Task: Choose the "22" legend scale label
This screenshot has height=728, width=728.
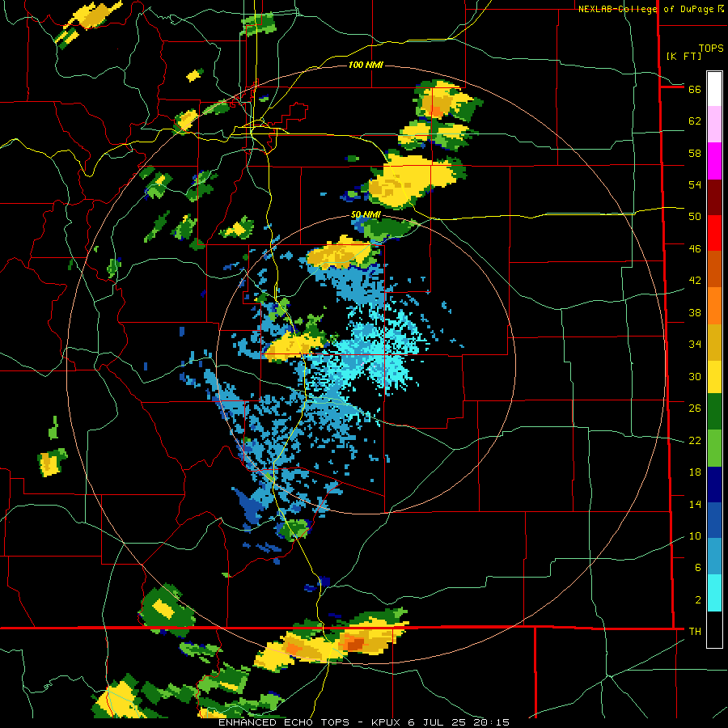Action: coord(695,440)
